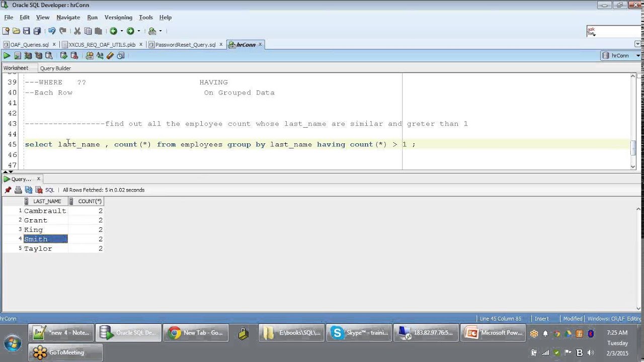Select the Taylor result cell
The height and width of the screenshot is (362, 644).
click(x=45, y=249)
